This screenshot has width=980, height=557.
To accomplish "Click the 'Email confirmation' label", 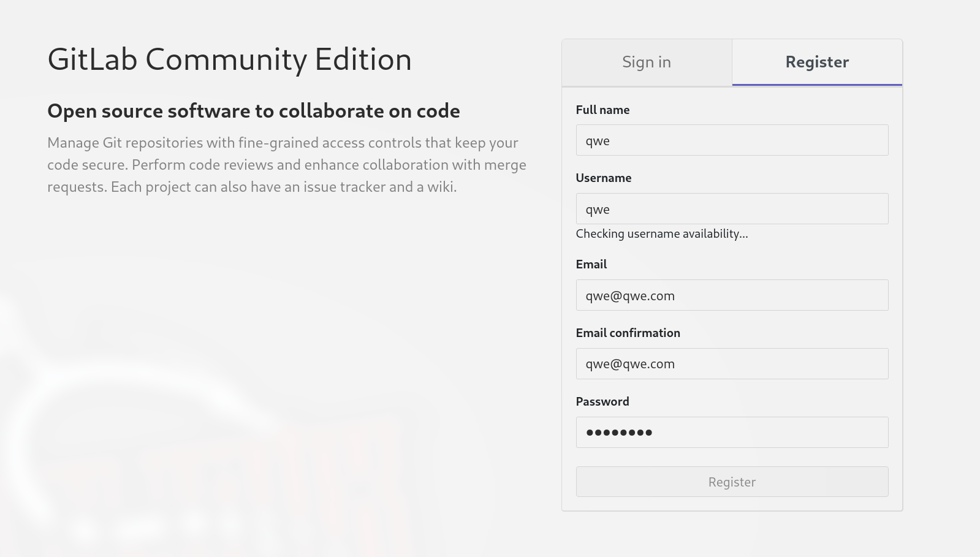I will pos(628,333).
